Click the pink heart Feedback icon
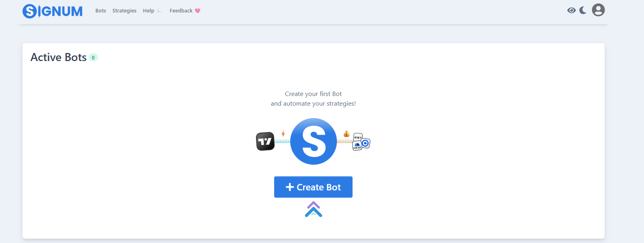This screenshot has width=644, height=243. coord(197,11)
